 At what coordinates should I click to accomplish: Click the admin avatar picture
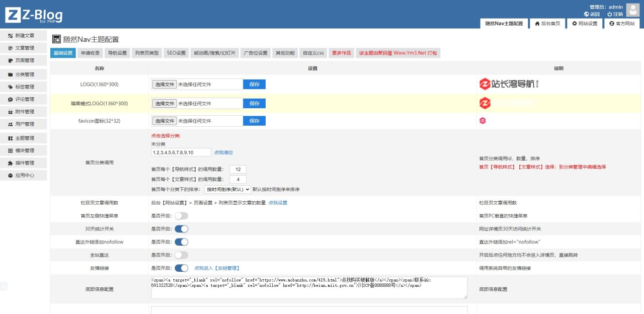click(x=633, y=10)
